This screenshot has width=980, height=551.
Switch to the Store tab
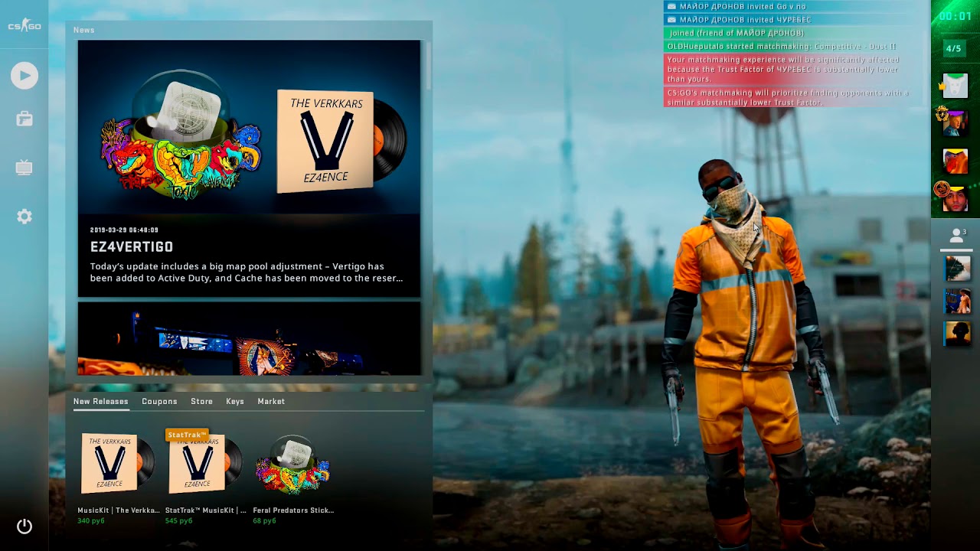click(201, 401)
